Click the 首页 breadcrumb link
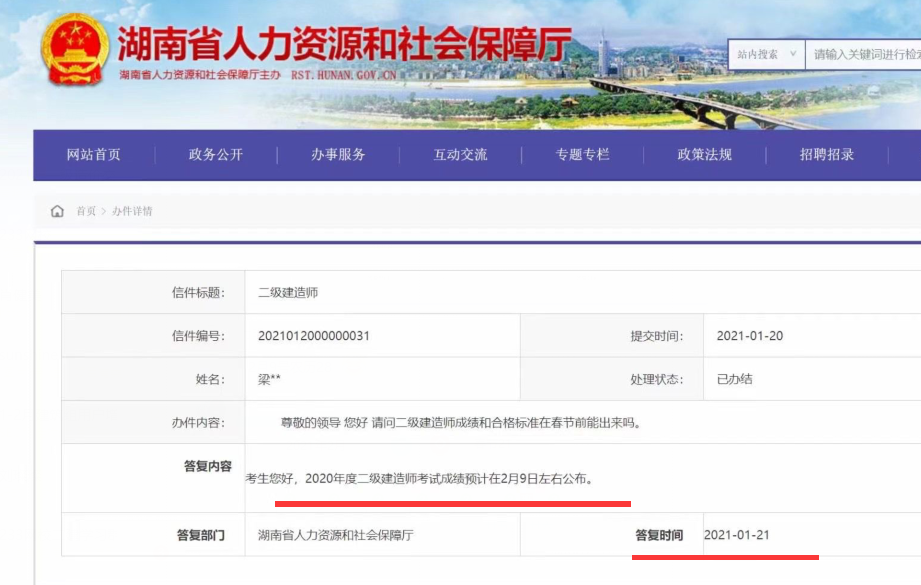Screen dimensions: 921x585 pos(86,211)
